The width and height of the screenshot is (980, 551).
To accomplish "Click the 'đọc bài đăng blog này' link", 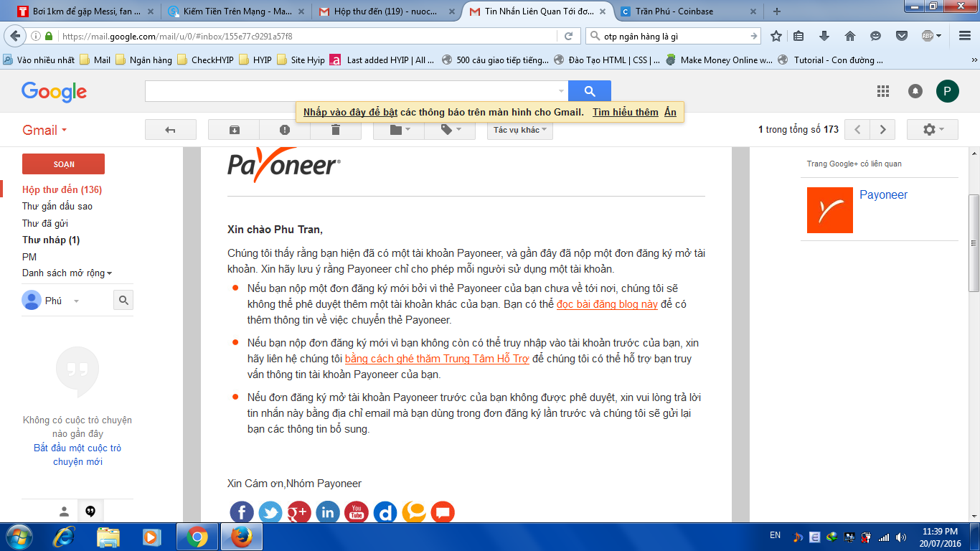I will [607, 304].
